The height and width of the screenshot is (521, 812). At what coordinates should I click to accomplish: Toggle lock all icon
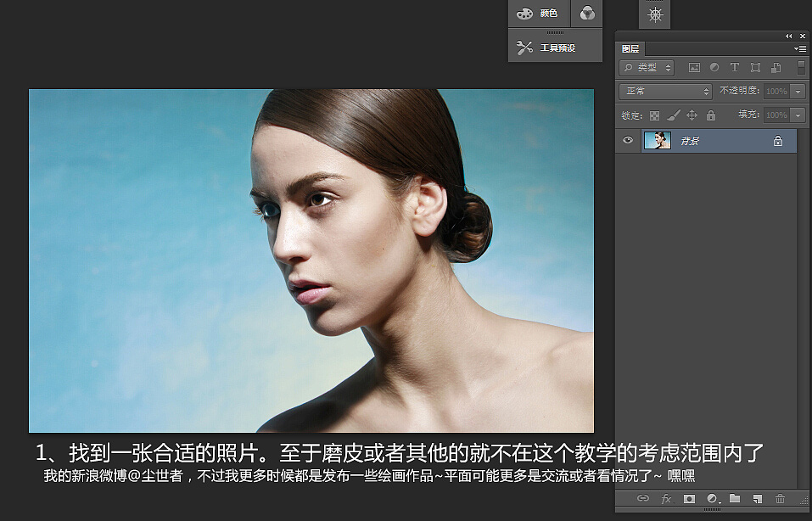711,115
